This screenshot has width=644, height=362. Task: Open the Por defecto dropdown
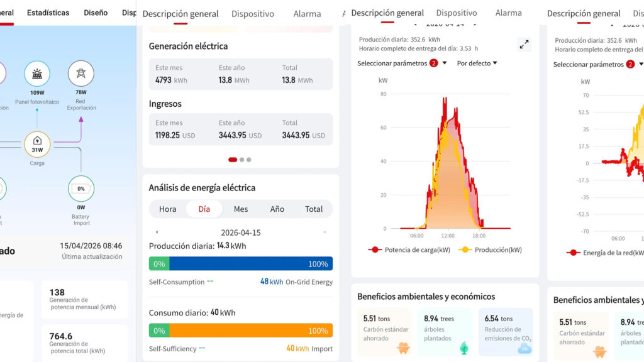[477, 63]
